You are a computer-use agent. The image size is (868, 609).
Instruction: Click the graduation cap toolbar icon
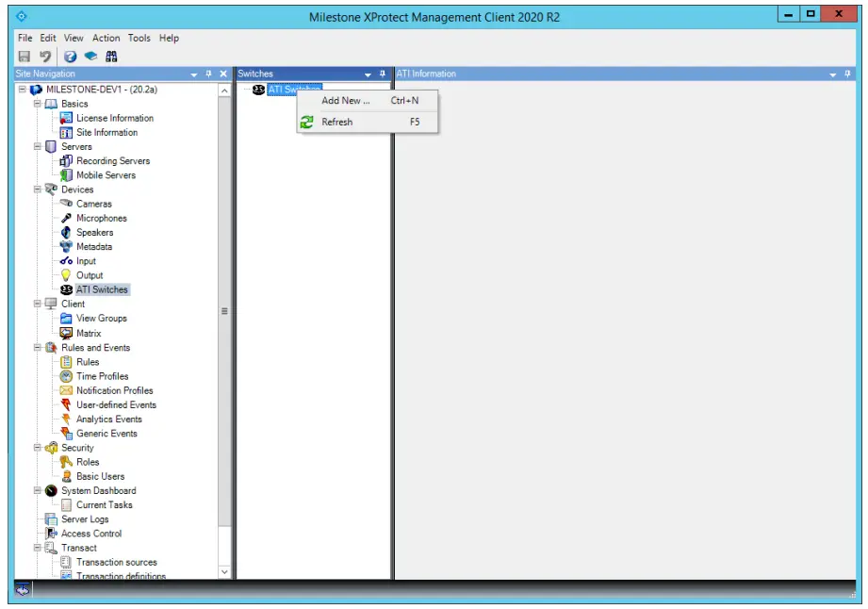coord(90,56)
